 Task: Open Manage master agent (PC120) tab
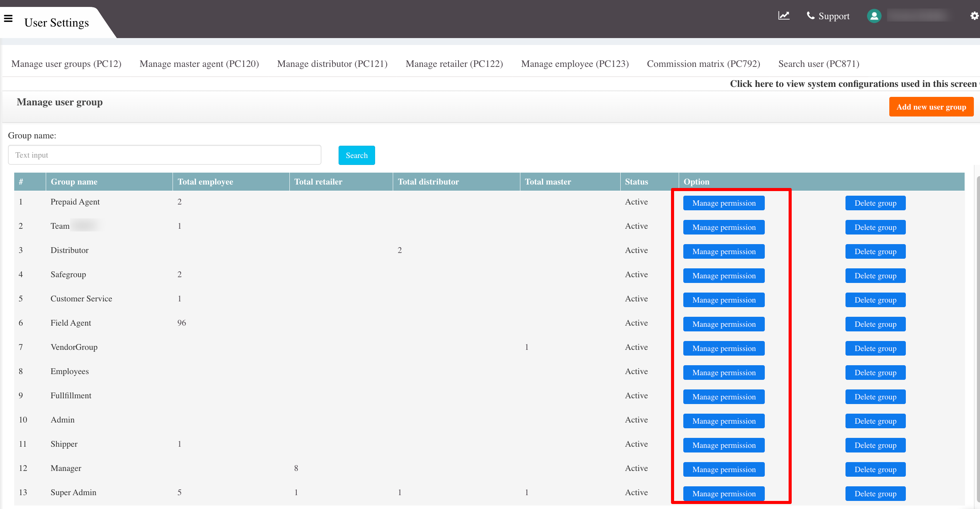(x=199, y=64)
